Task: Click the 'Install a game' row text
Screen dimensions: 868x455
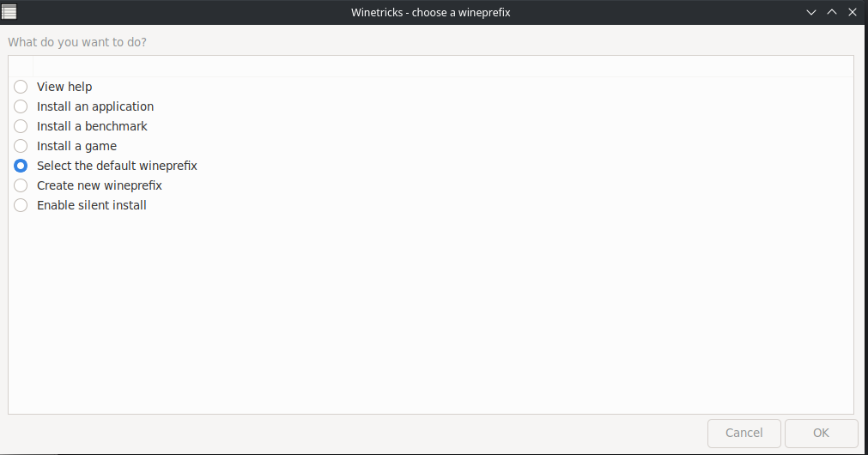Action: pyautogui.click(x=76, y=146)
